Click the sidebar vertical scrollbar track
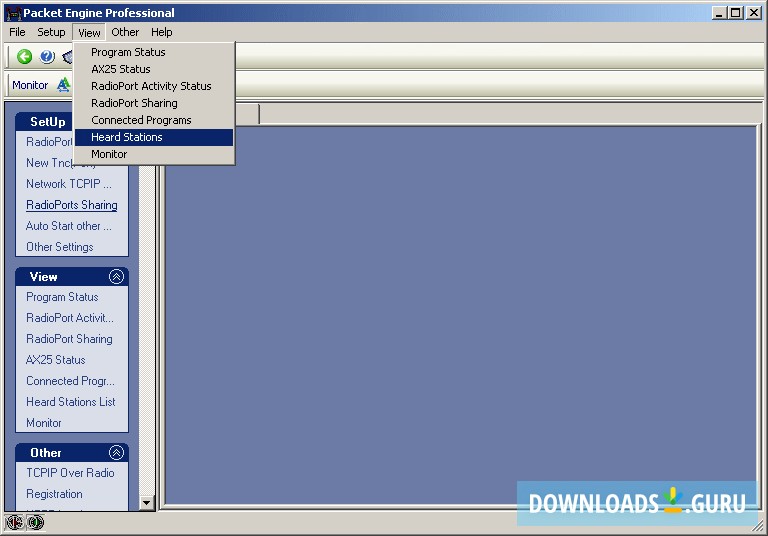Image resolution: width=768 pixels, height=536 pixels. tap(146, 331)
